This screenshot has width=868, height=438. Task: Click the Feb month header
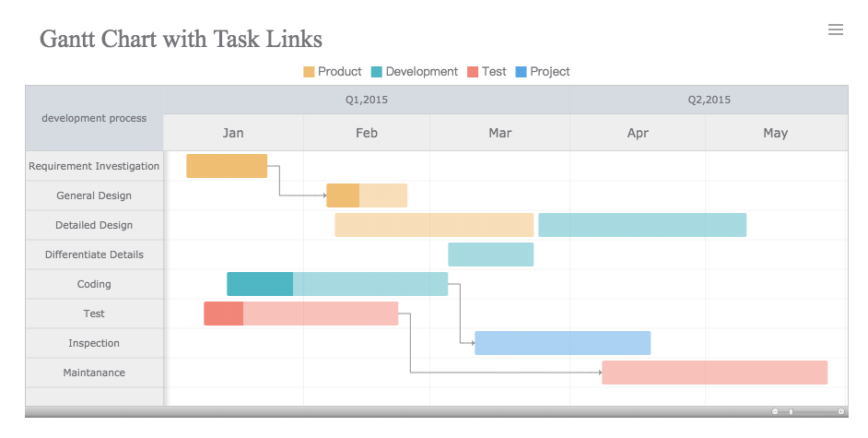pyautogui.click(x=367, y=133)
